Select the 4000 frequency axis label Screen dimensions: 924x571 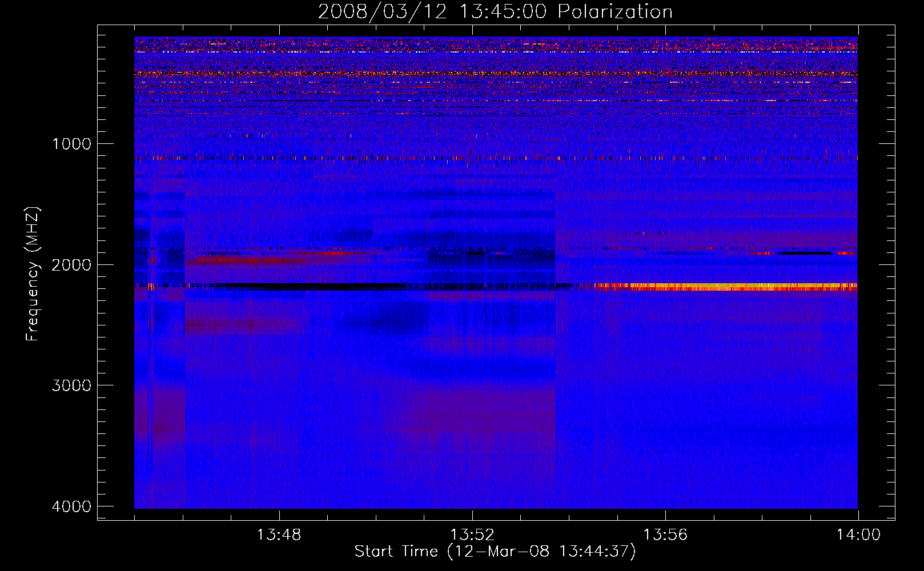(71, 506)
